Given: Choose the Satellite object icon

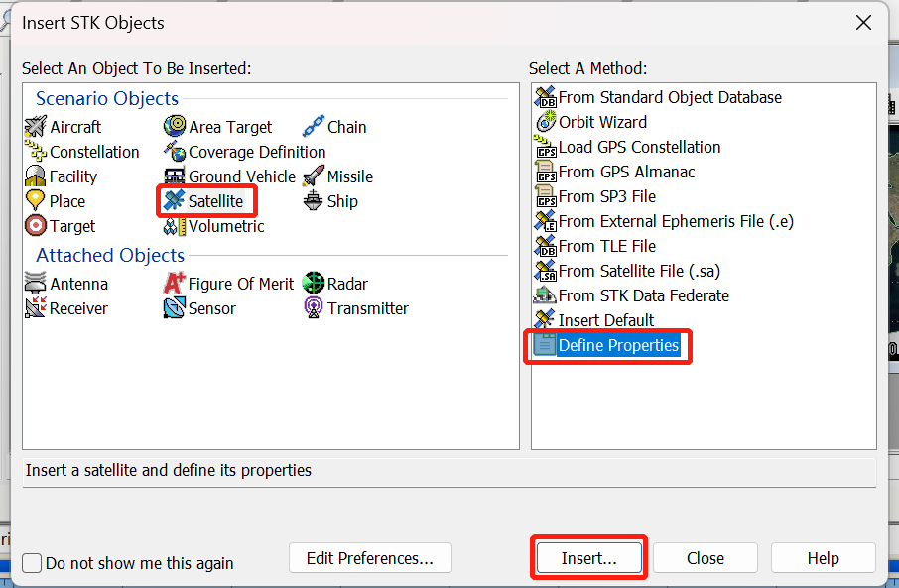Looking at the screenshot, I should click(175, 201).
